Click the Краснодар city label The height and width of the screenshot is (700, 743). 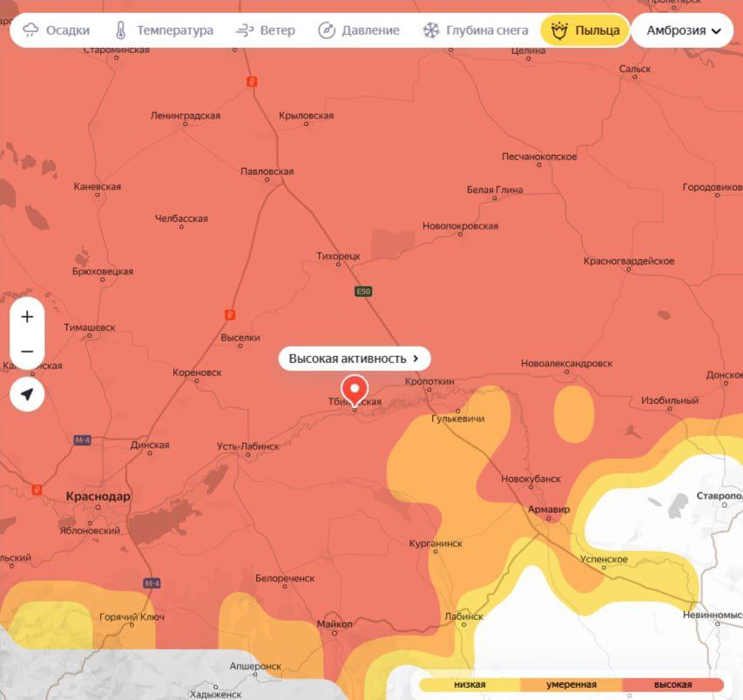98,496
